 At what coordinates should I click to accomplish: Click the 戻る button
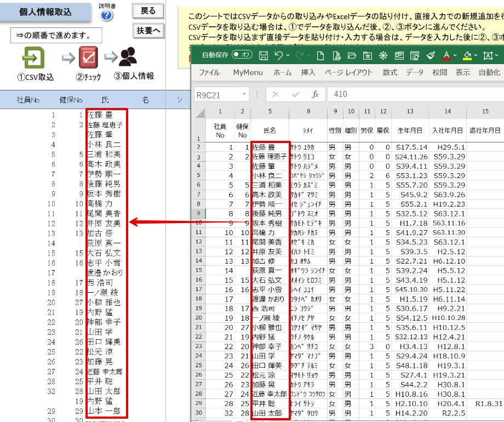[x=148, y=12]
